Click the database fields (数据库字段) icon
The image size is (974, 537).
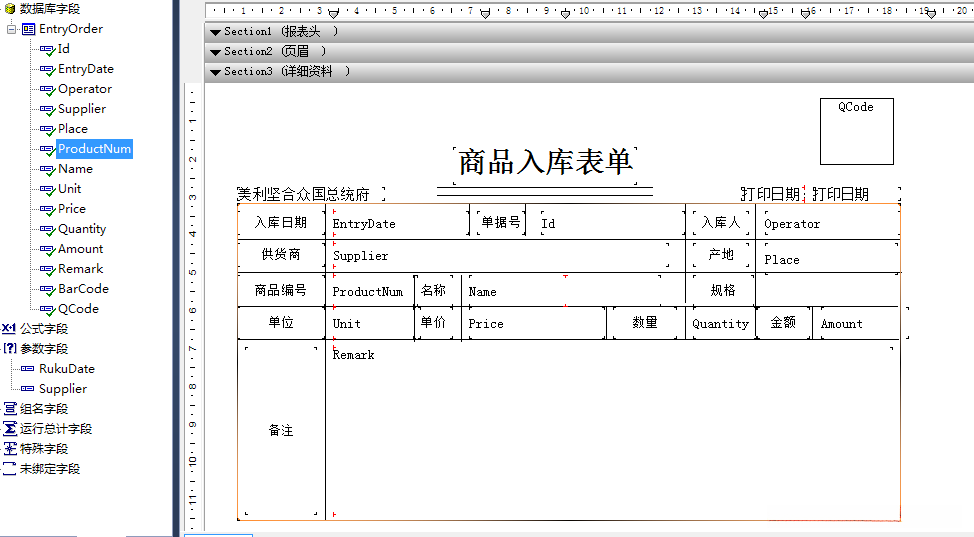click(10, 9)
